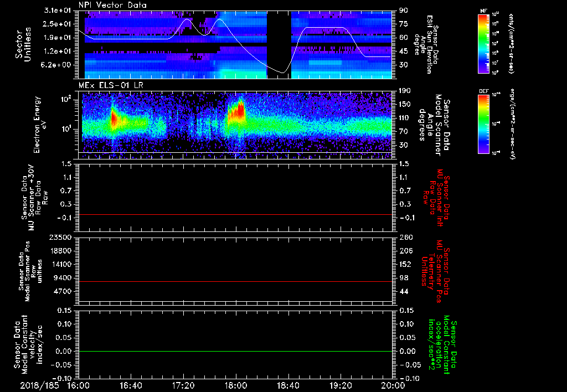Screen dimensions: 567x392
Task: Click the 23500 scanner position tick label
Action: point(60,237)
